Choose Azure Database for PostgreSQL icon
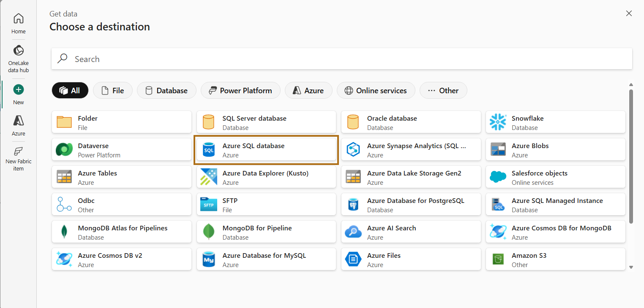The image size is (644, 308). point(353,205)
